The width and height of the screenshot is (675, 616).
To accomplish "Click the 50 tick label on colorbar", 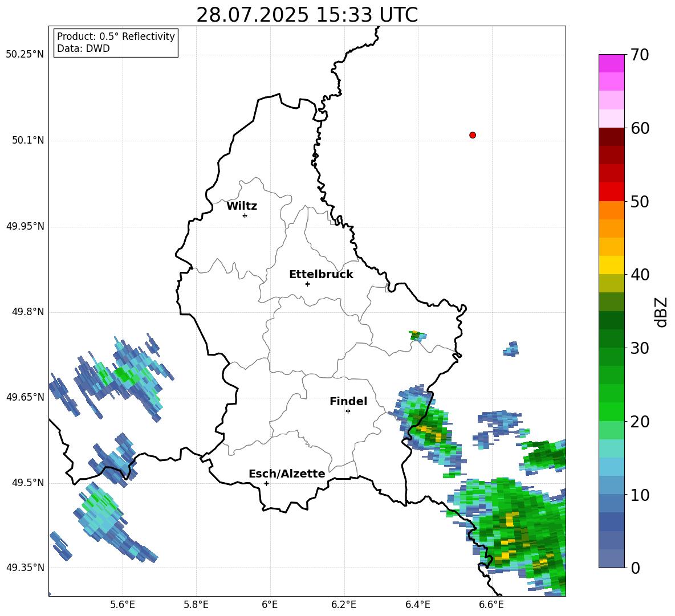I will (x=640, y=201).
